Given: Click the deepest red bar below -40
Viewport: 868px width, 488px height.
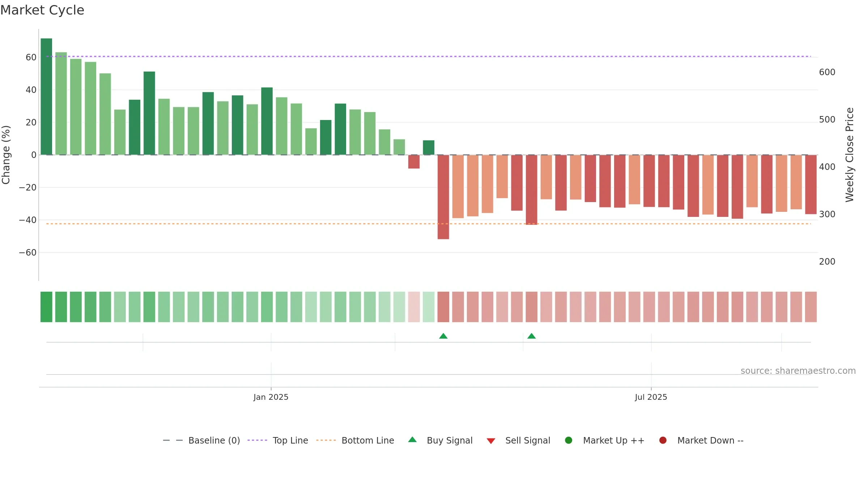Looking at the screenshot, I should pos(443,197).
